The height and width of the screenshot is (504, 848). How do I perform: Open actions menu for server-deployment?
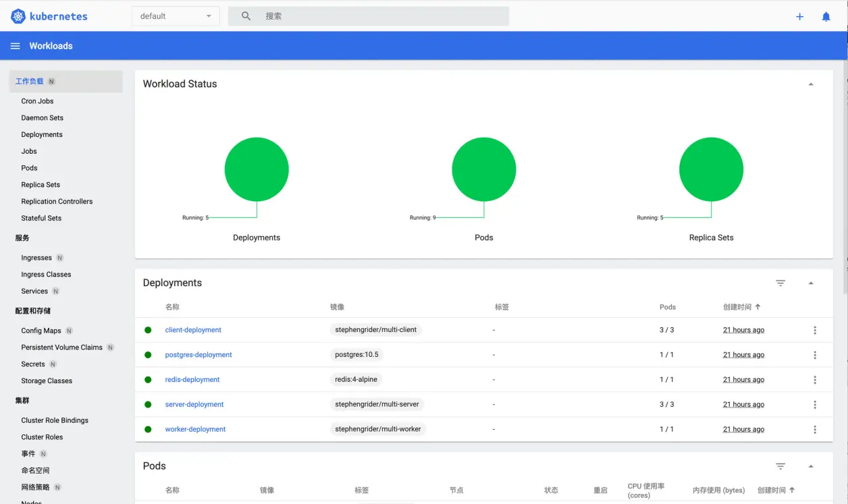815,405
